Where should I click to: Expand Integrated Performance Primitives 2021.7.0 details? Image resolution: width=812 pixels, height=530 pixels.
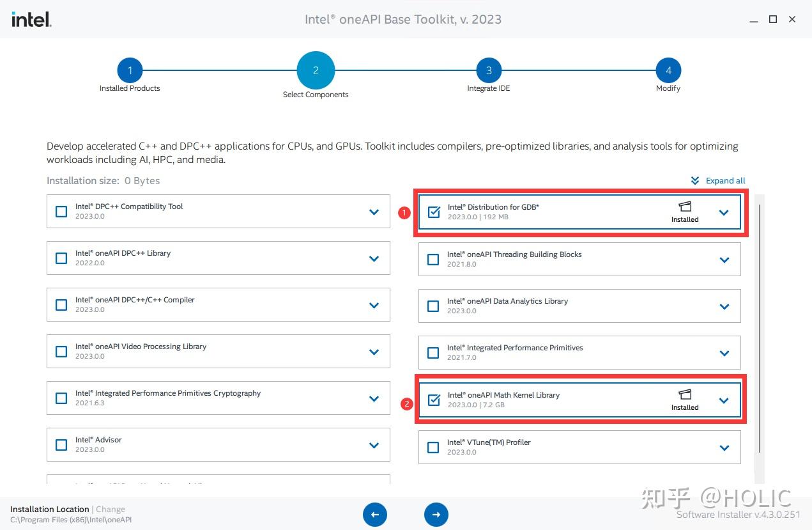tap(724, 354)
